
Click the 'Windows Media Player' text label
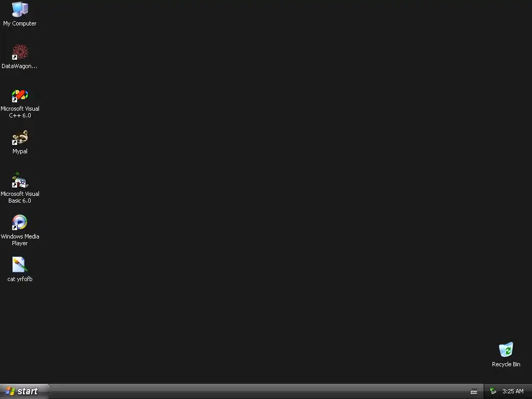point(20,240)
